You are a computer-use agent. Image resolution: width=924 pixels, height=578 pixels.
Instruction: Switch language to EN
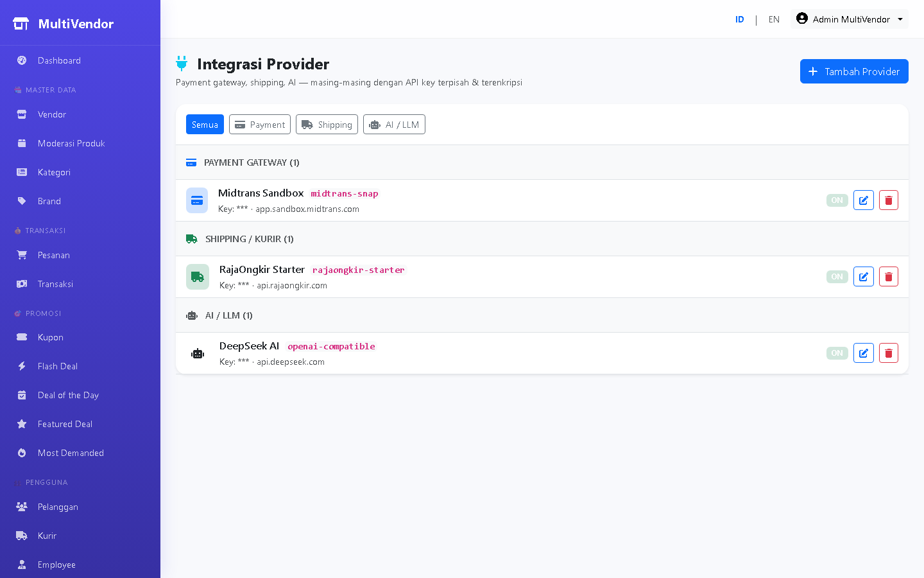(x=774, y=19)
